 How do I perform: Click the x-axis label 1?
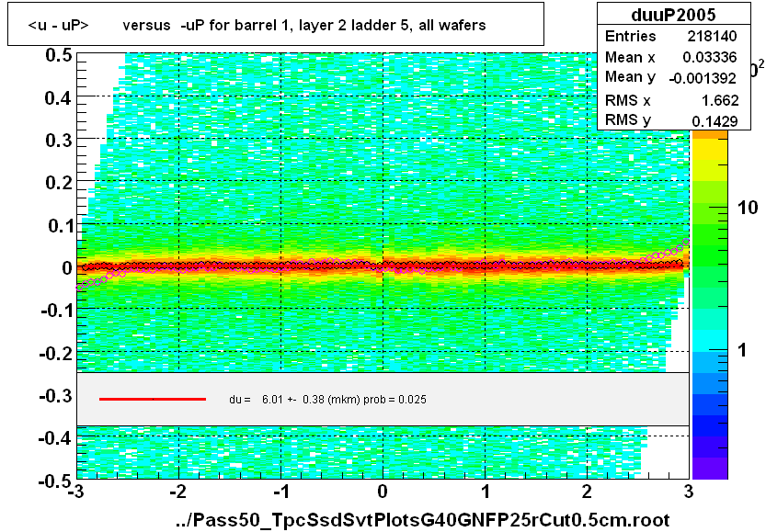pos(486,491)
